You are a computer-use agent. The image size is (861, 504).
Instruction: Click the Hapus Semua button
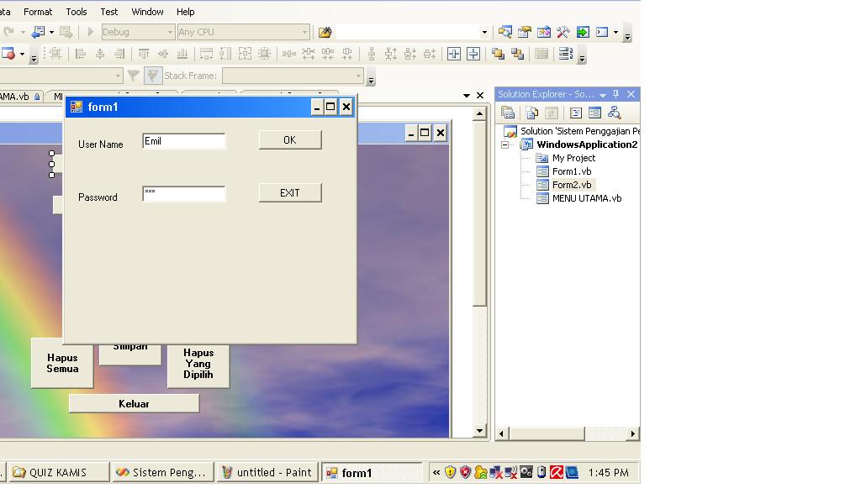tap(62, 363)
